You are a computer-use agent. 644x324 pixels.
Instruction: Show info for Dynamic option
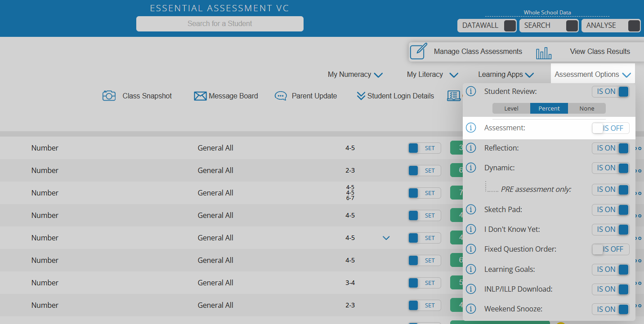click(x=470, y=168)
